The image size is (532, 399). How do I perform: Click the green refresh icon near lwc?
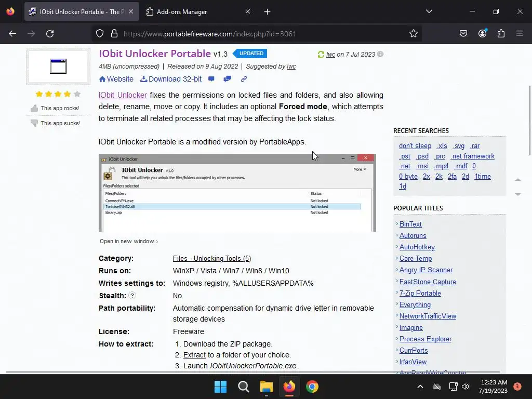click(x=321, y=54)
